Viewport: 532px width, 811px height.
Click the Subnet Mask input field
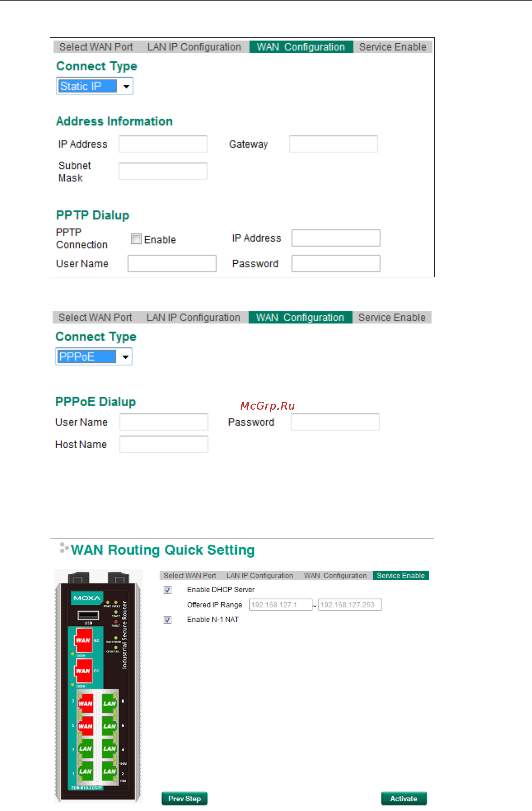coord(163,171)
